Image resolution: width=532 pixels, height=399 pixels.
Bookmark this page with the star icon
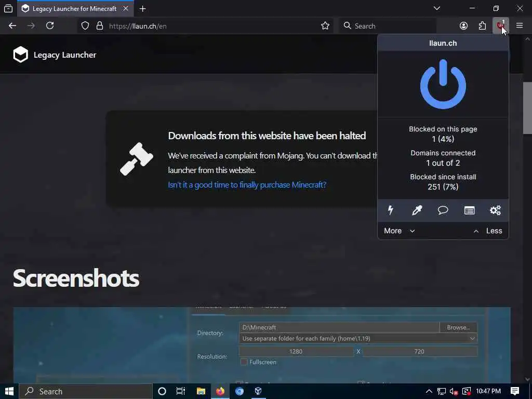pos(325,26)
